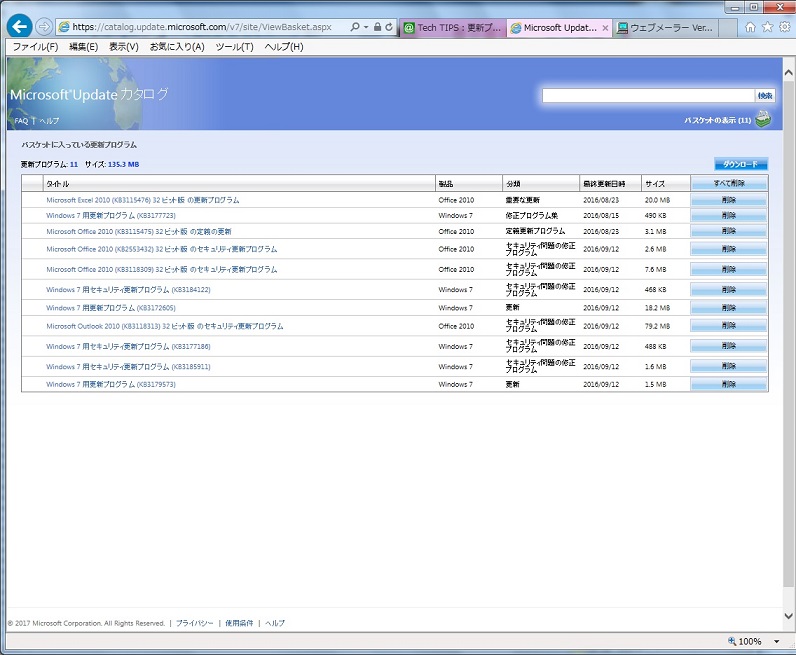
Task: Open the address bar search dropdown arrow
Action: coord(366,27)
